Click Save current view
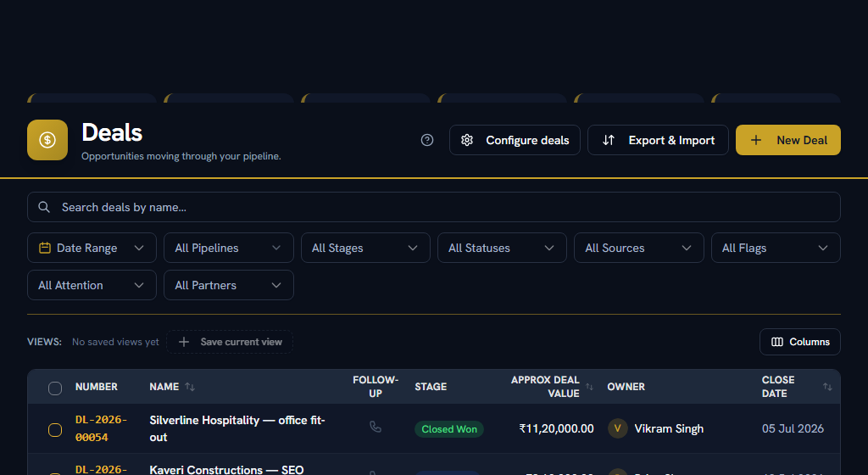This screenshot has width=868, height=475. 230,342
